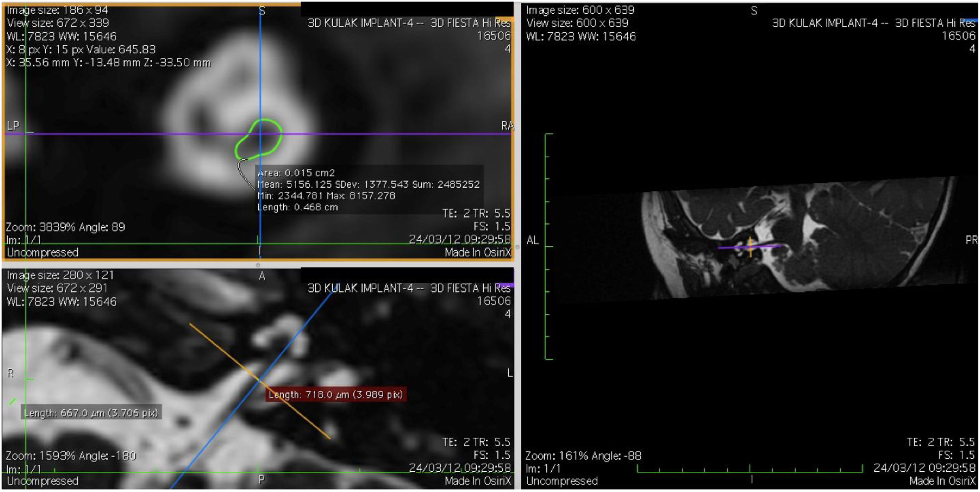
Task: Click the green vertical scale bar in right view
Action: click(546, 195)
